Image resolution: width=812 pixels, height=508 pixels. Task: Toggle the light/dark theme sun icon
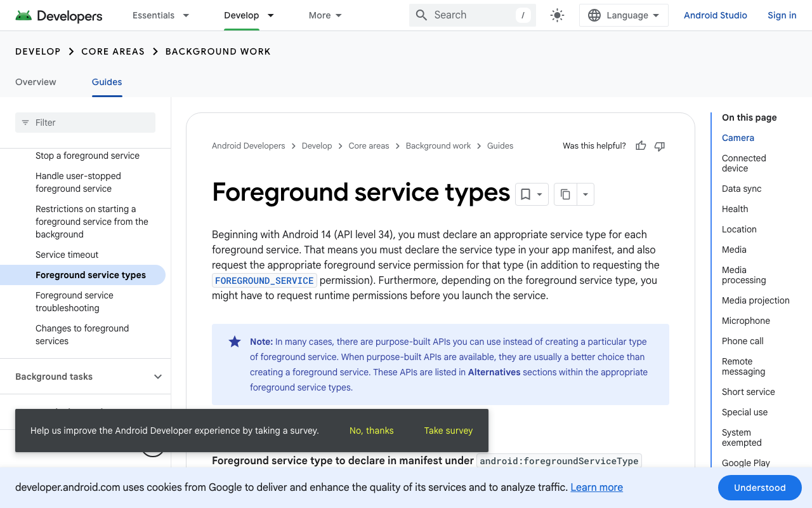tap(557, 15)
